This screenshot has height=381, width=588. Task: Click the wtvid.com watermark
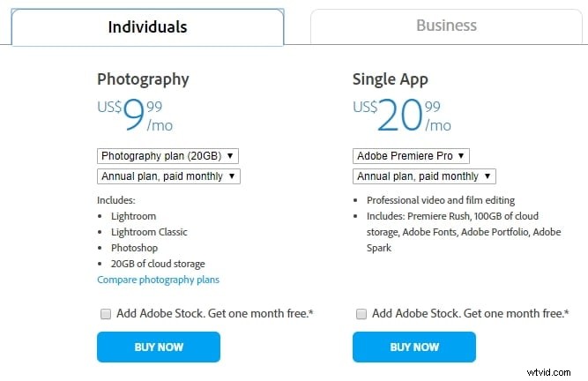point(548,372)
